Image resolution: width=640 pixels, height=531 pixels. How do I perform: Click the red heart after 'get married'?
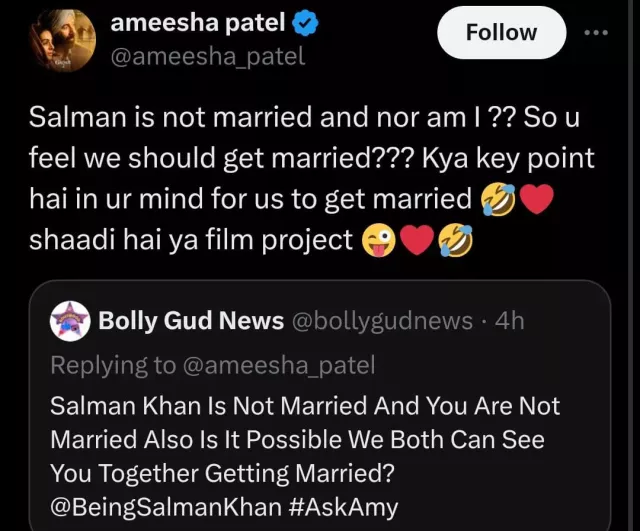click(535, 198)
